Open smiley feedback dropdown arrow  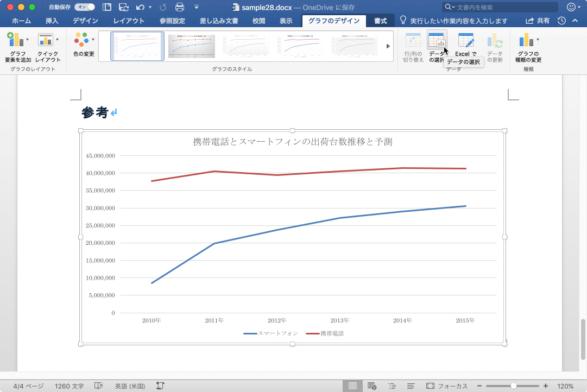pos(579,7)
